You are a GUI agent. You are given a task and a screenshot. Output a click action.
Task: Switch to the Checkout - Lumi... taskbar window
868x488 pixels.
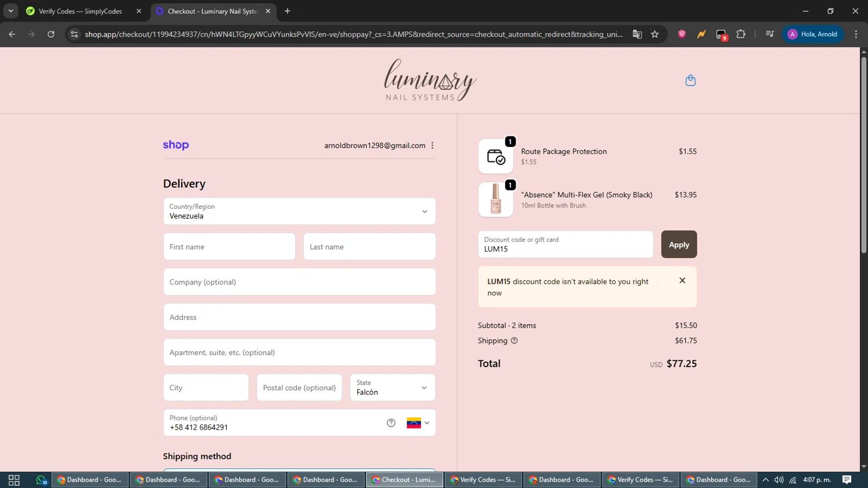[404, 480]
